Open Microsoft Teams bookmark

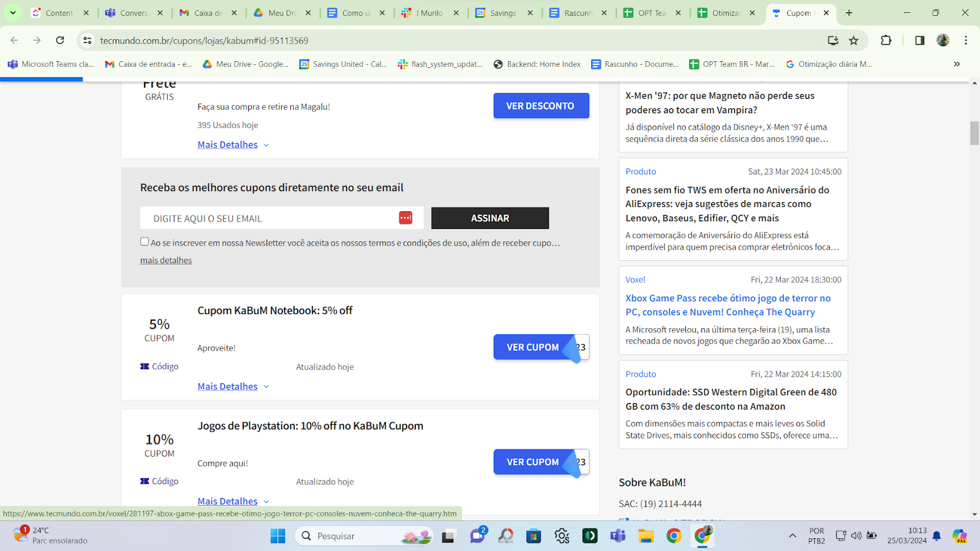[51, 64]
